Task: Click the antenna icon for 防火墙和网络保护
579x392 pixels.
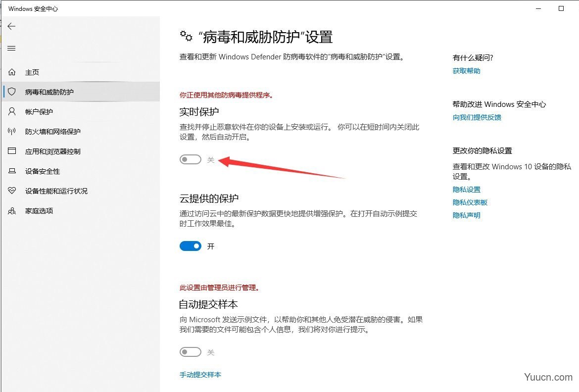Action: tap(12, 131)
